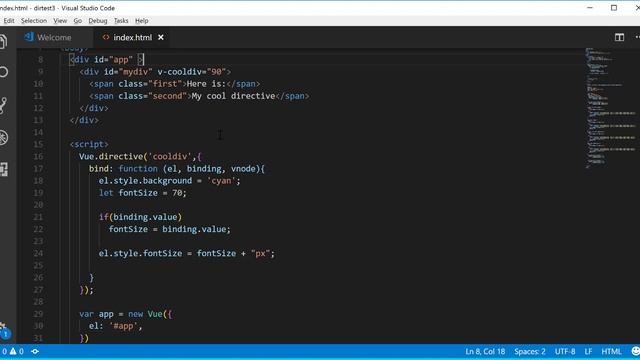Click 'My cool directive' text on line 11
The image size is (640, 360).
pos(233,96)
